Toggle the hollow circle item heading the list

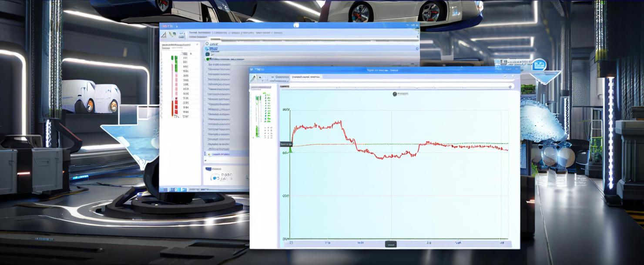[x=207, y=44]
